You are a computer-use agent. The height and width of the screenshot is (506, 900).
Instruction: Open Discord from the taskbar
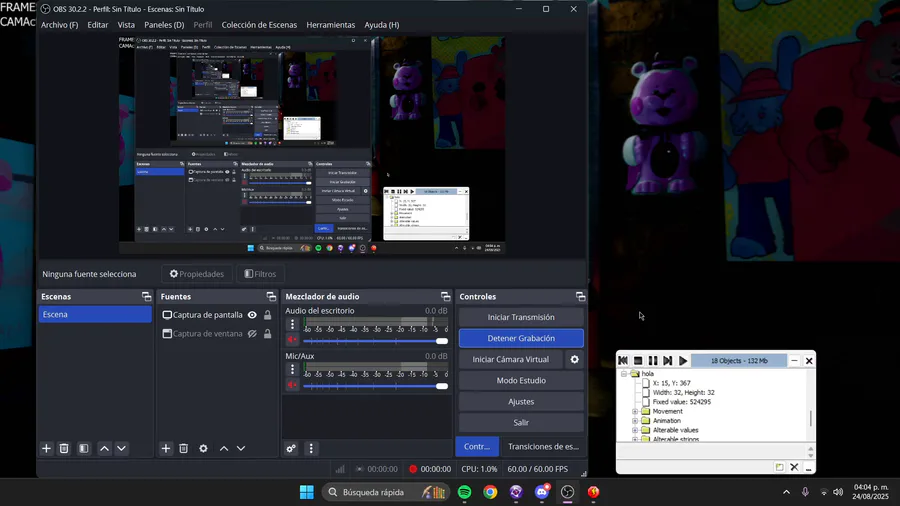coord(542,492)
